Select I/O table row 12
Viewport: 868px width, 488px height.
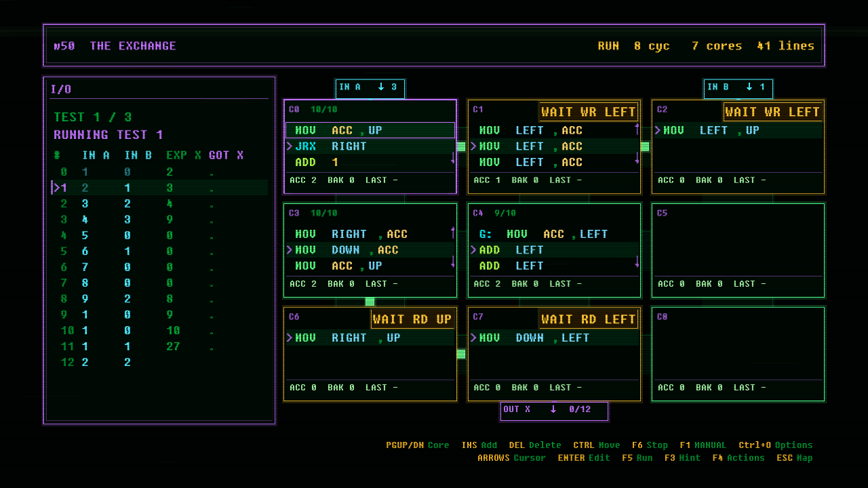point(160,363)
